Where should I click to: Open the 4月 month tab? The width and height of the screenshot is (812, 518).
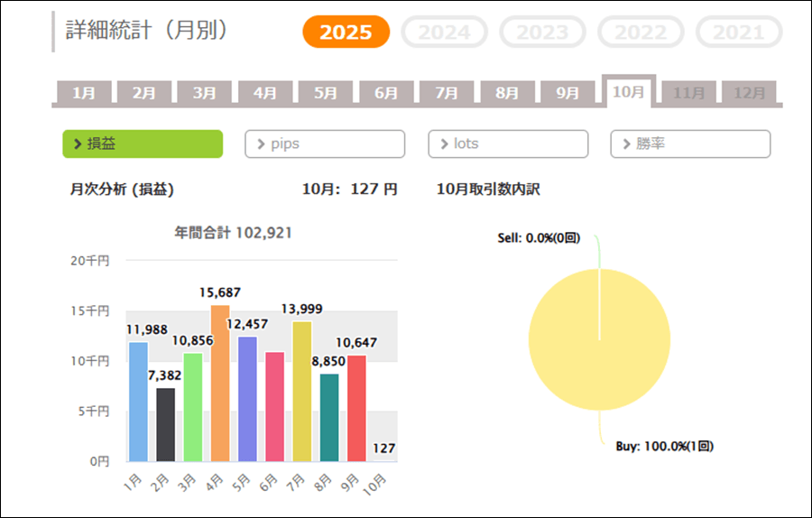[265, 93]
